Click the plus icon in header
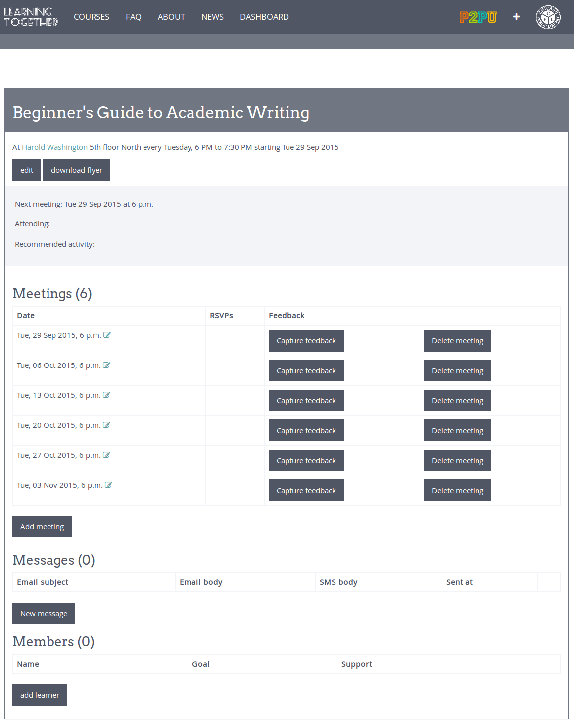Screen dimensions: 574x728 [x=516, y=17]
